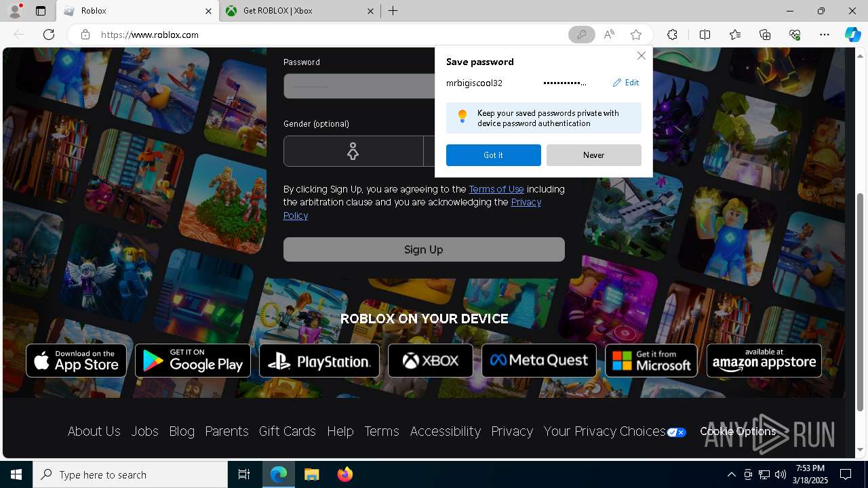Dismiss the Save password popup
The image size is (868, 488).
(641, 56)
